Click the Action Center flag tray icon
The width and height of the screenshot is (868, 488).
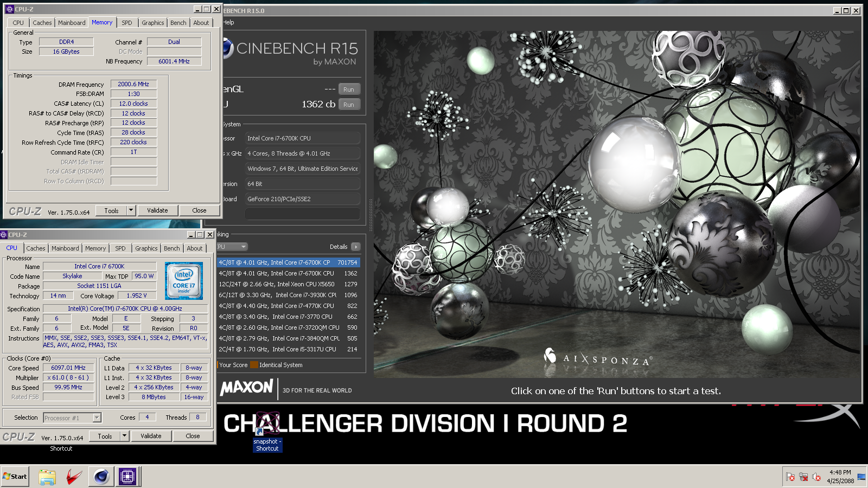point(790,477)
